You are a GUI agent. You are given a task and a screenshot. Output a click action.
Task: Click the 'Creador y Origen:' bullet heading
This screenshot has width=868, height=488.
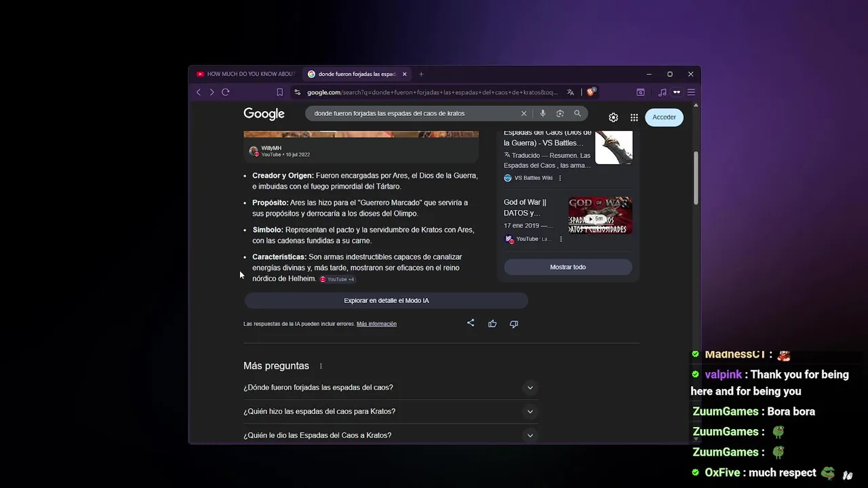(x=283, y=176)
